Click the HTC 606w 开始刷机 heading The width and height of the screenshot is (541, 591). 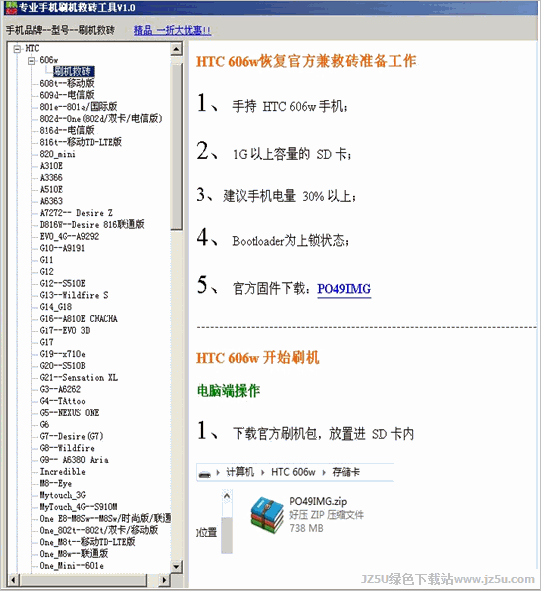(257, 358)
